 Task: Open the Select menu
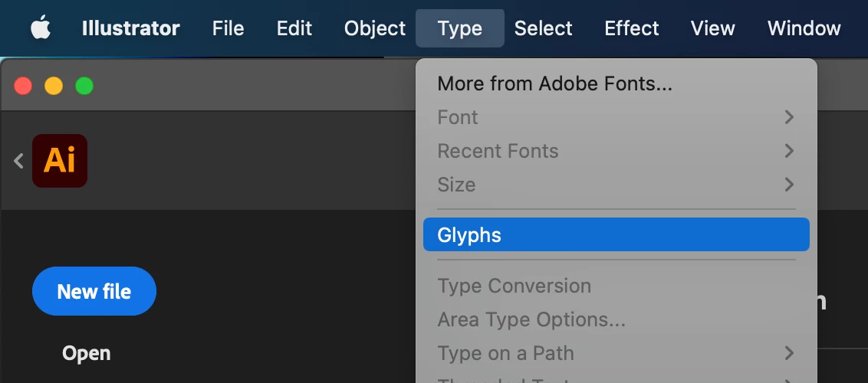tap(543, 28)
